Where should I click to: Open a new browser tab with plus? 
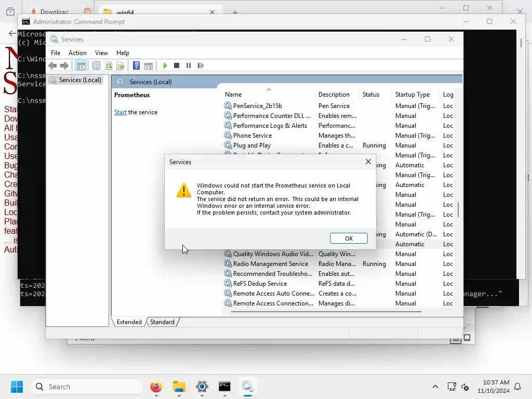[235, 12]
